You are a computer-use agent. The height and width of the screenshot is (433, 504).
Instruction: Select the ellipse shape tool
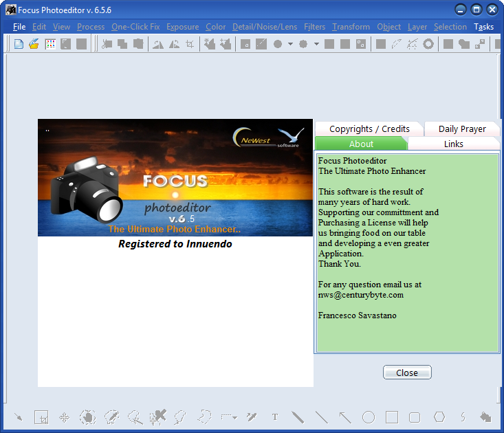pyautogui.click(x=369, y=417)
